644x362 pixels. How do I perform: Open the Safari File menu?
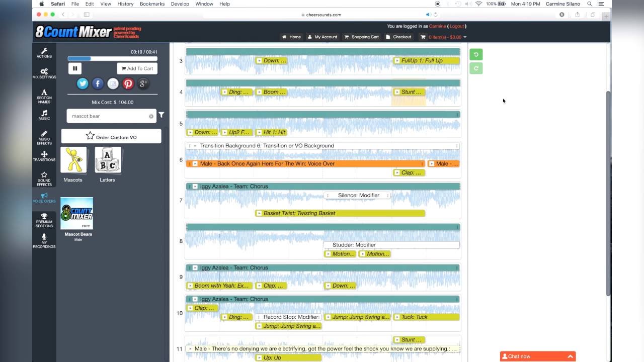coord(75,4)
